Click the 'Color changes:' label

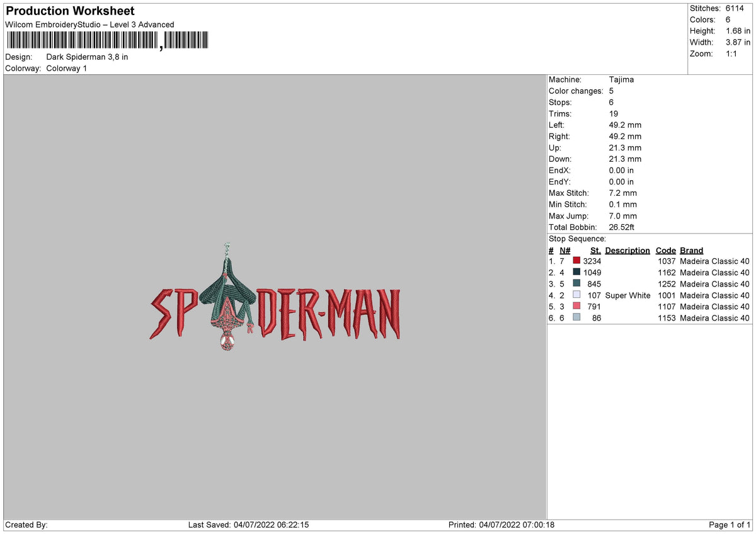point(576,91)
